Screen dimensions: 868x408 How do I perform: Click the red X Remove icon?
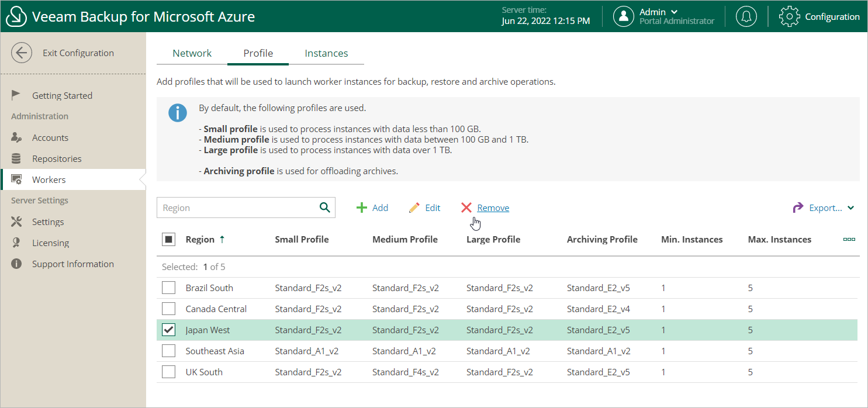point(466,208)
